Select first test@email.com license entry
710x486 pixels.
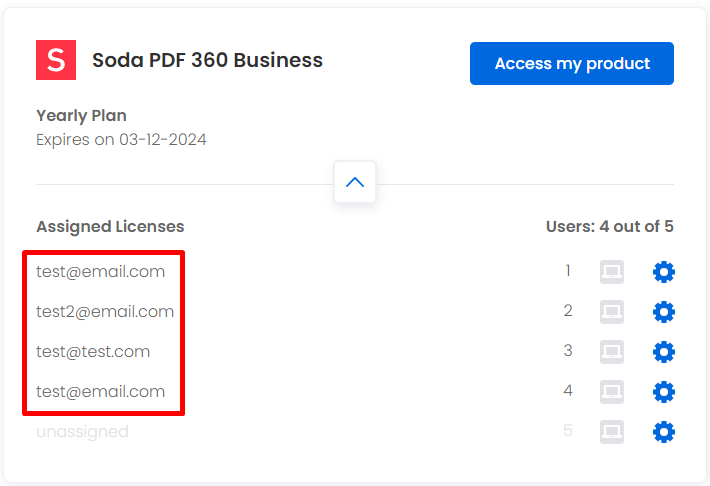101,272
